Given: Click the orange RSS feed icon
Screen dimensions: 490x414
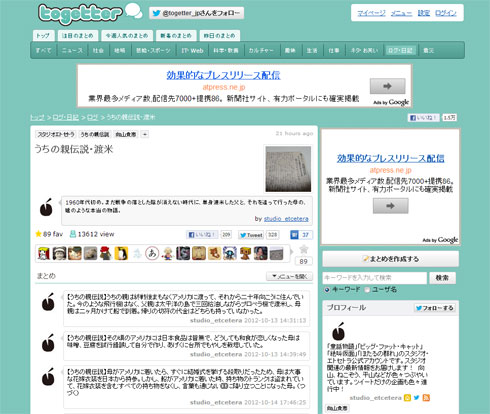Looking at the screenshot, I should coord(426,398).
